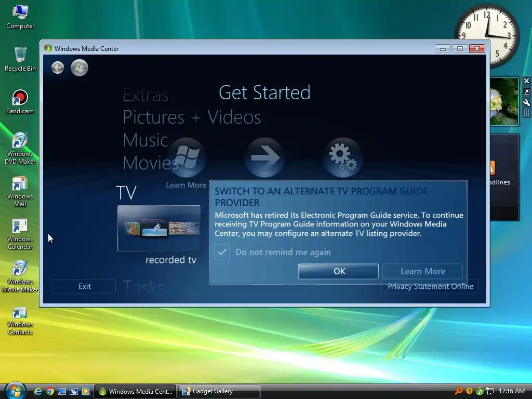Open the Learn More Windows logo tile
532x399 pixels.
[x=187, y=158]
